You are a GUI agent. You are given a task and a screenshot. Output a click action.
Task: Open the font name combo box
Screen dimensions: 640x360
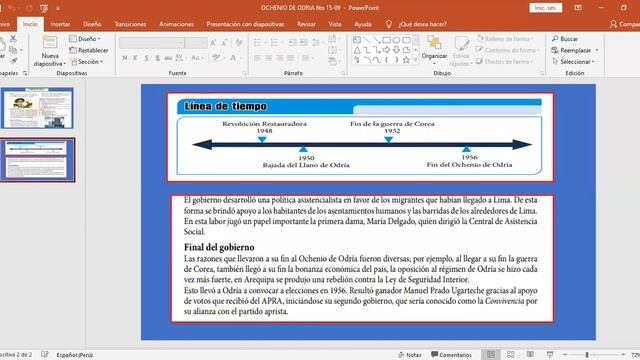[151, 42]
